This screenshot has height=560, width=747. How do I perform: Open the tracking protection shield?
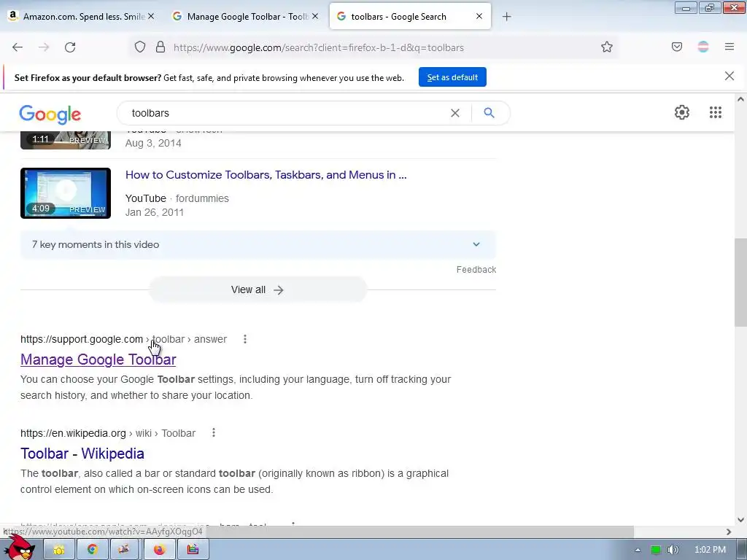pyautogui.click(x=139, y=47)
